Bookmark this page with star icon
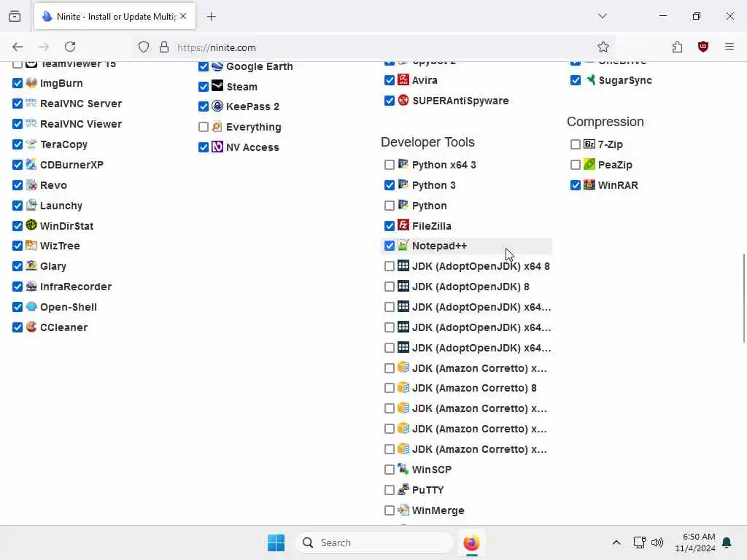Viewport: 747px width, 560px height. pos(603,47)
